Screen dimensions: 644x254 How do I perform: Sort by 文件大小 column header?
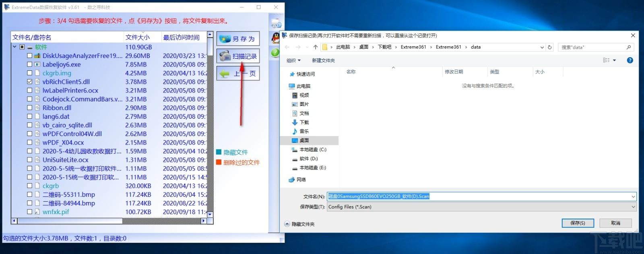(x=142, y=37)
